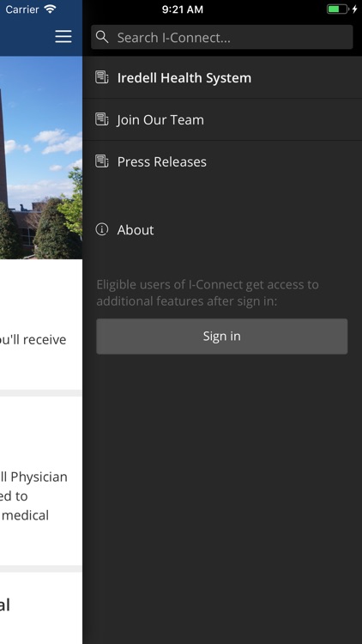The height and width of the screenshot is (644, 362).
Task: Open Press Releases menu item
Action: (222, 161)
